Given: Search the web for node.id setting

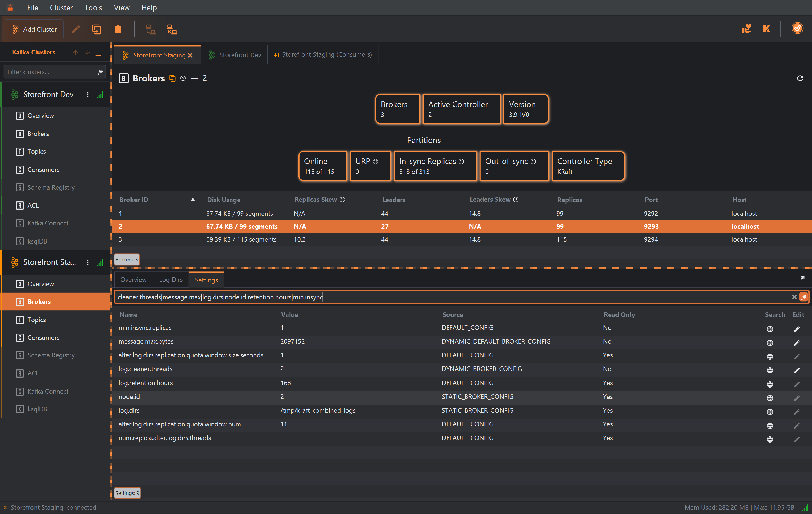Looking at the screenshot, I should 770,398.
